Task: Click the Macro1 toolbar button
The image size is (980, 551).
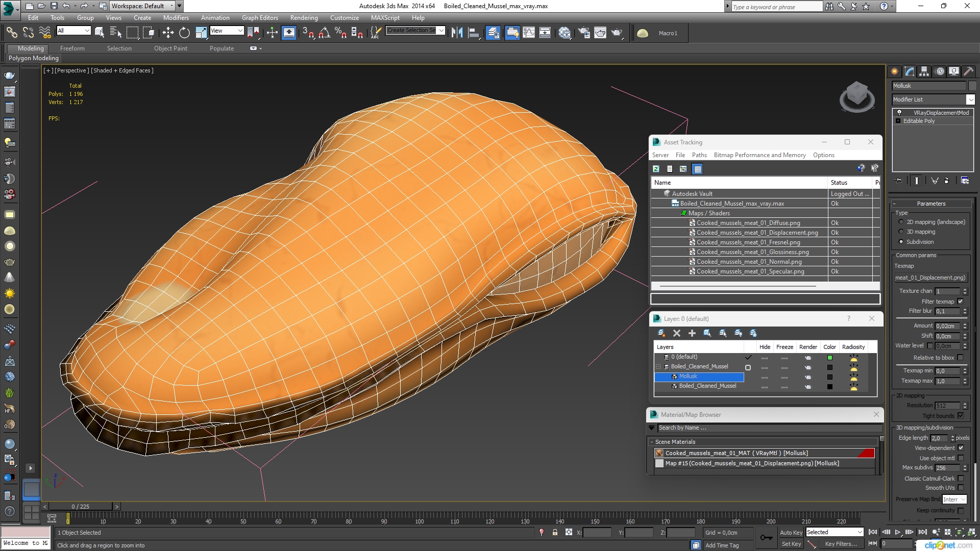Action: [668, 33]
